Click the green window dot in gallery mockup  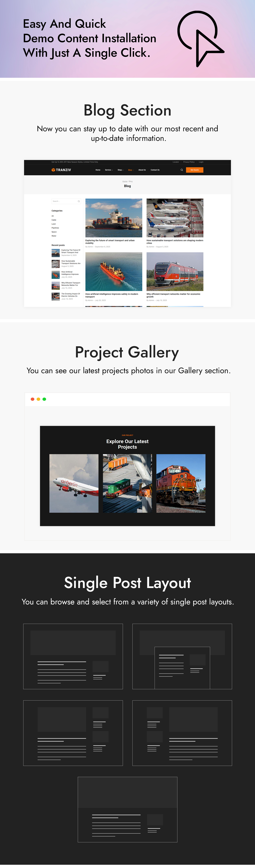(44, 399)
